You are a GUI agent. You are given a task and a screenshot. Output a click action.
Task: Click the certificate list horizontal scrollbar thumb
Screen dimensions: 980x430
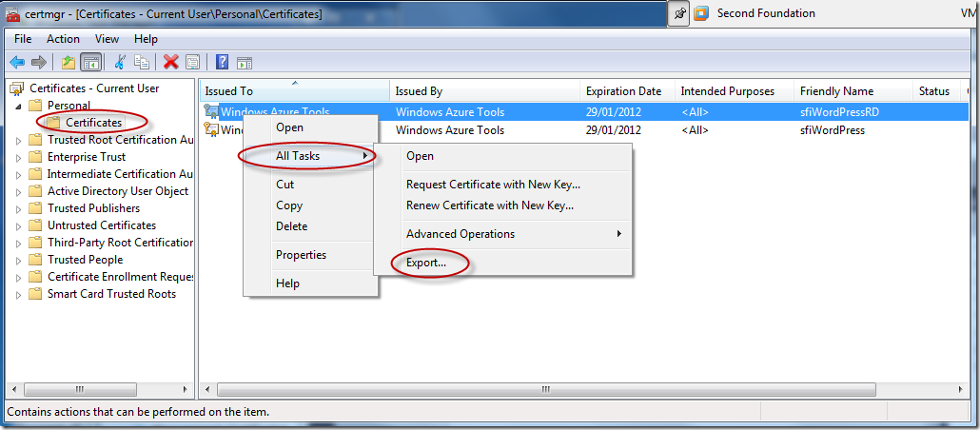tap(545, 389)
